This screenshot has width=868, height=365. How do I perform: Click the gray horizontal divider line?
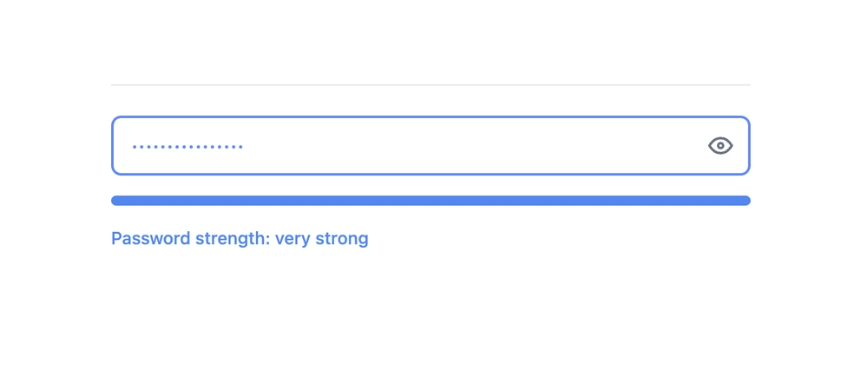[431, 85]
